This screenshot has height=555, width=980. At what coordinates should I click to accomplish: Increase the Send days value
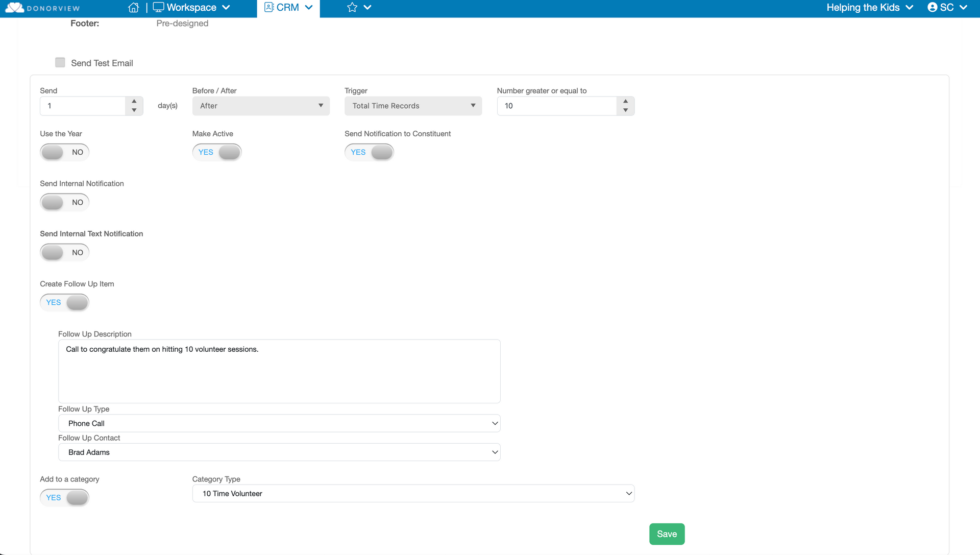(x=134, y=101)
